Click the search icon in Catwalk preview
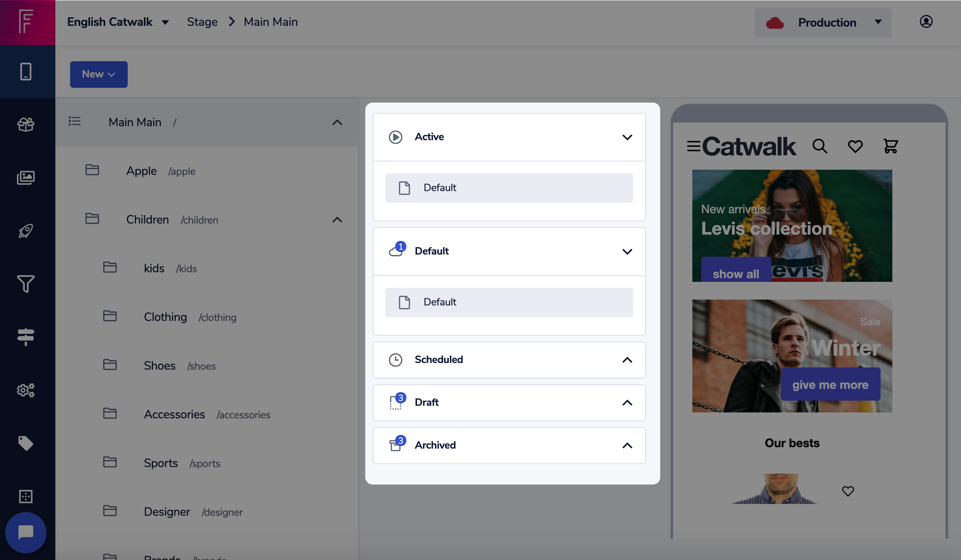This screenshot has width=961, height=560. click(820, 146)
